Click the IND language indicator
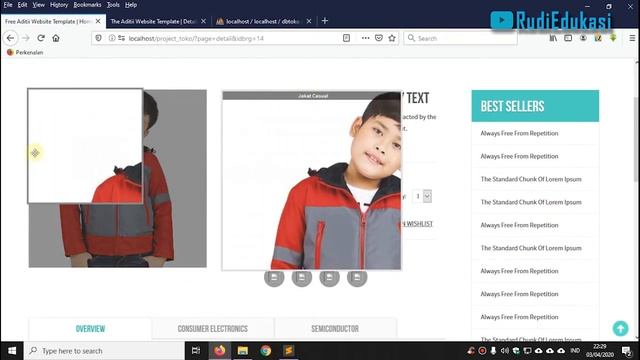 tap(575, 351)
